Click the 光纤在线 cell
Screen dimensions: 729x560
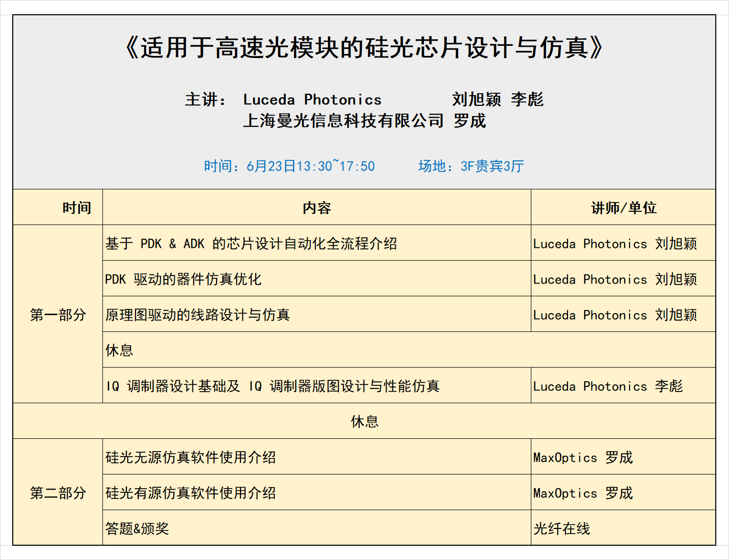coord(624,528)
